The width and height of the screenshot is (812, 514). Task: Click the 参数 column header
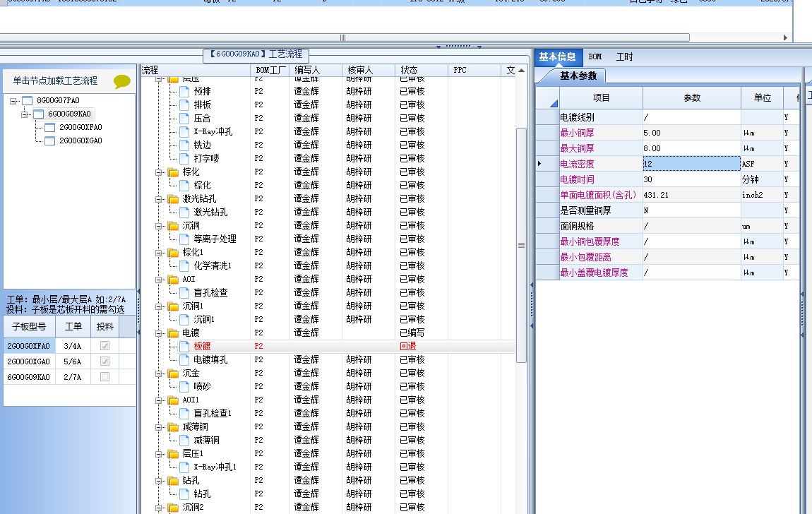pyautogui.click(x=692, y=98)
